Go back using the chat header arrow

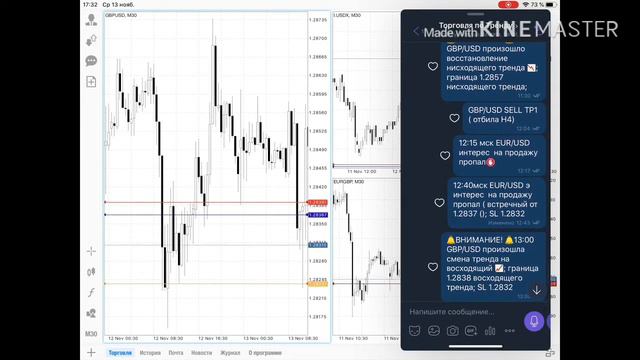(416, 31)
